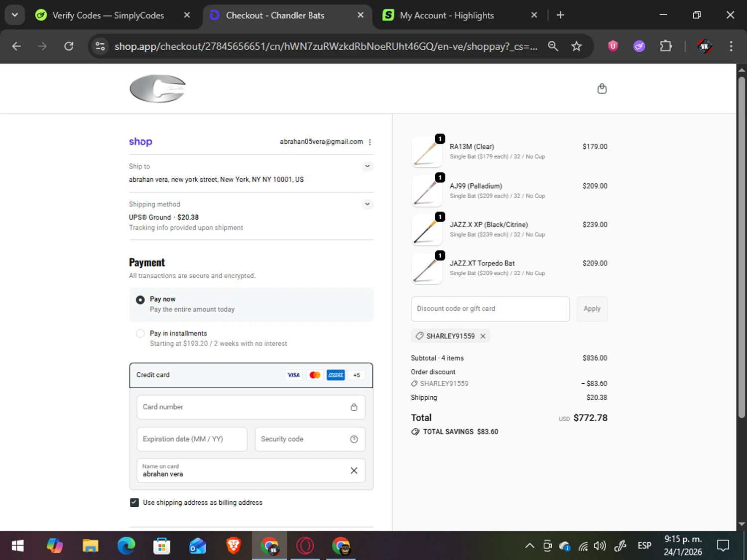Select the Pay in installments option
747x560 pixels.
coord(140,334)
